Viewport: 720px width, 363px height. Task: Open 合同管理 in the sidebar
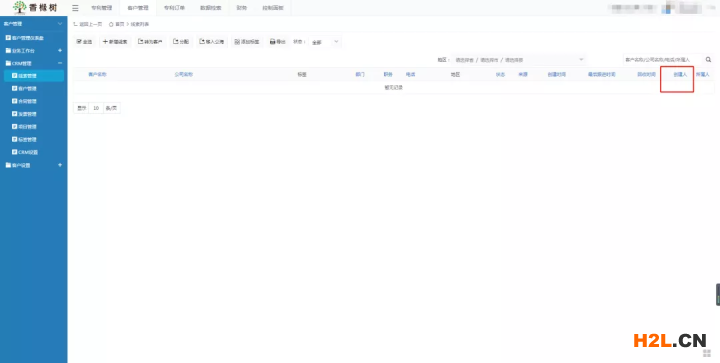28,101
